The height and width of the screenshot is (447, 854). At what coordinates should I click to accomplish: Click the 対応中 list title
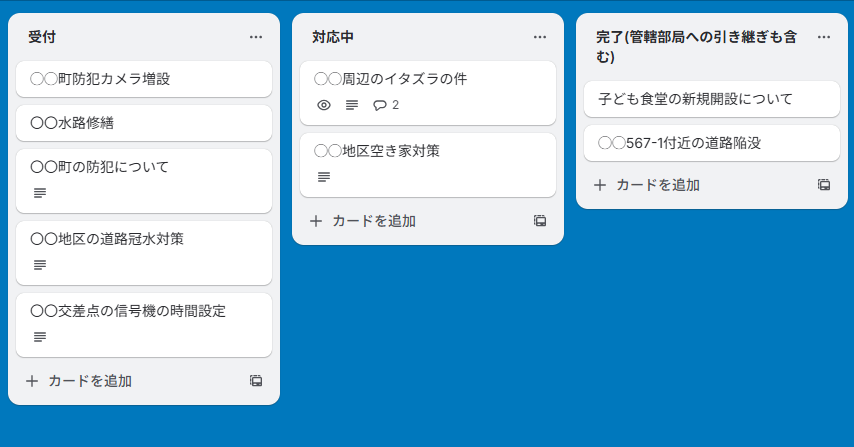point(332,37)
